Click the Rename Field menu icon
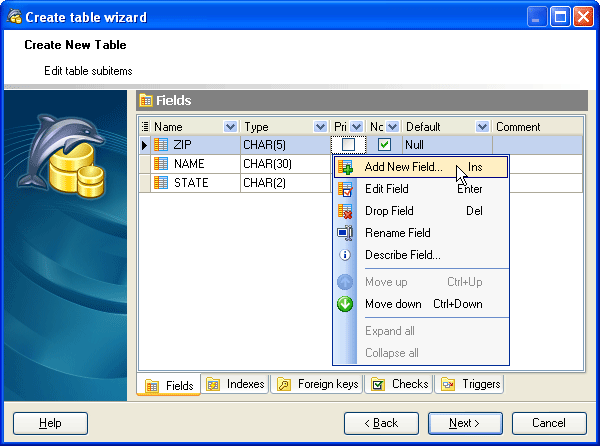 pos(346,233)
